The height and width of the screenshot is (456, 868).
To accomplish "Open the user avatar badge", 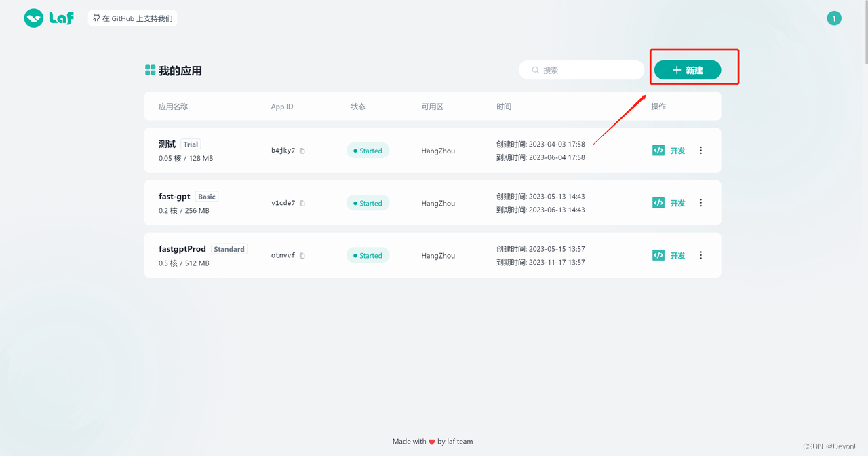I will coord(834,18).
